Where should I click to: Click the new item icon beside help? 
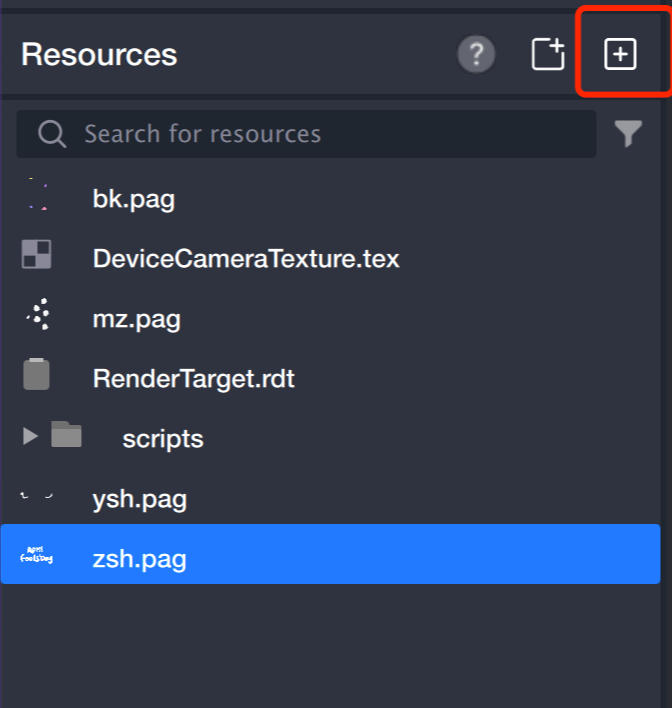point(547,55)
